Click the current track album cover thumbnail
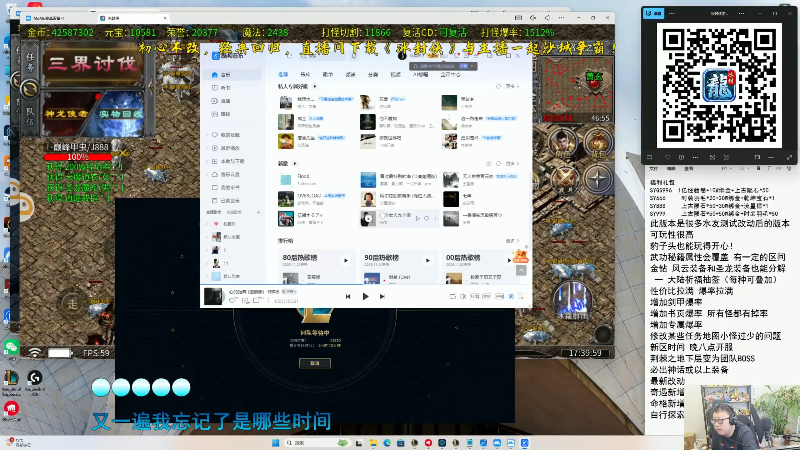Image resolution: width=800 pixels, height=450 pixels. [x=213, y=296]
